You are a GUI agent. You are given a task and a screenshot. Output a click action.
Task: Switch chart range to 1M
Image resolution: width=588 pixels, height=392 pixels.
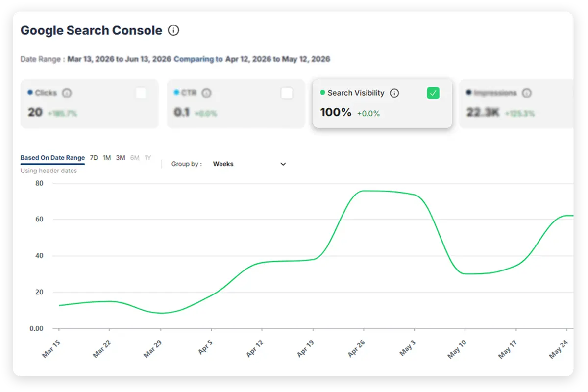coord(107,158)
